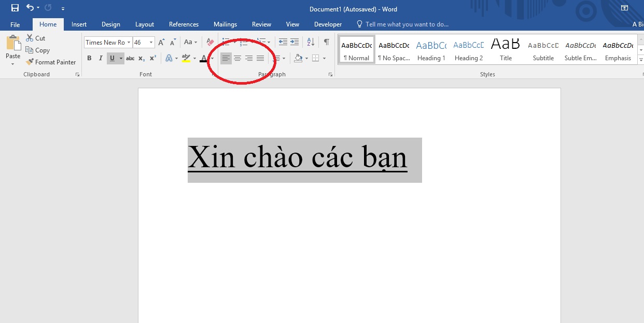The height and width of the screenshot is (323, 644).
Task: Open the File menu
Action: point(15,24)
